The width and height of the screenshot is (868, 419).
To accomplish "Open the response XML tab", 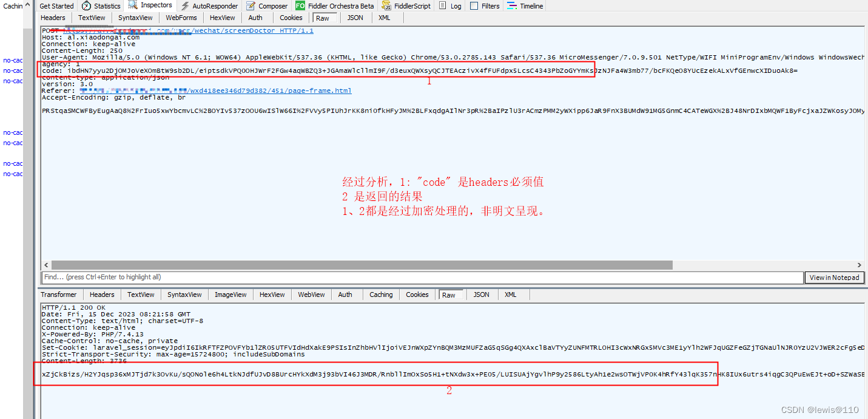I will (511, 295).
